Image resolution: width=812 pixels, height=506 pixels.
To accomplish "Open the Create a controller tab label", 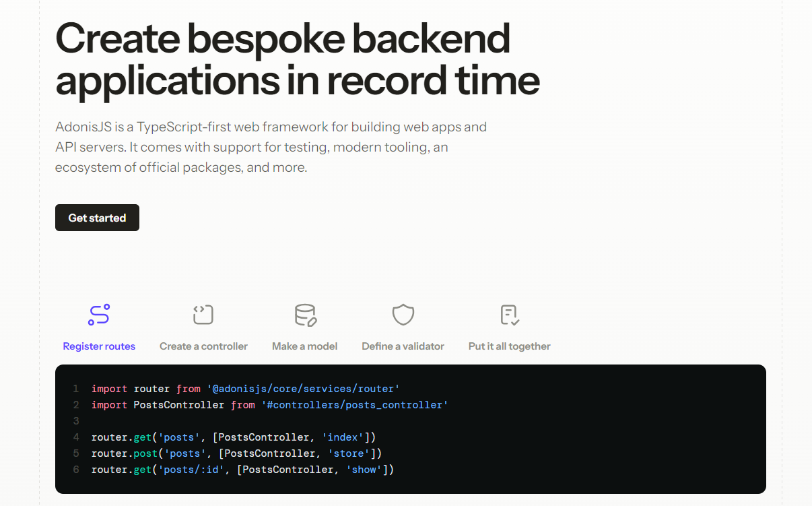I will pyautogui.click(x=203, y=346).
